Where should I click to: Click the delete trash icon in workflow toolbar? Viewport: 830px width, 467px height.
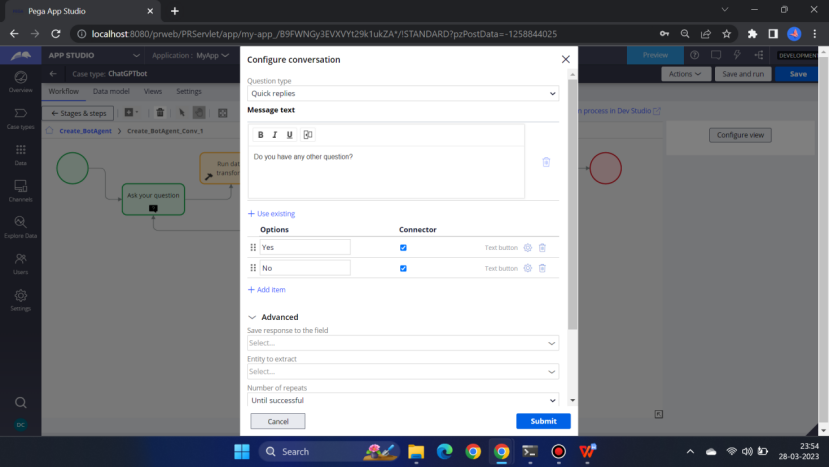click(160, 112)
